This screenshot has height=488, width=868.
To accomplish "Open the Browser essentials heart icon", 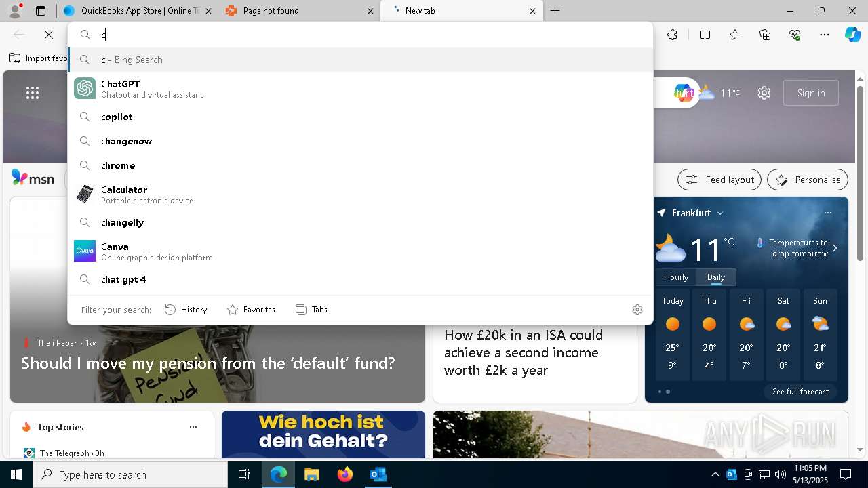I will coord(795,35).
